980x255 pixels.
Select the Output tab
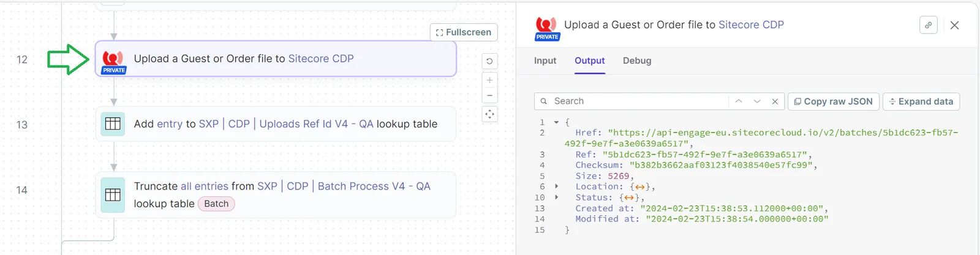590,61
